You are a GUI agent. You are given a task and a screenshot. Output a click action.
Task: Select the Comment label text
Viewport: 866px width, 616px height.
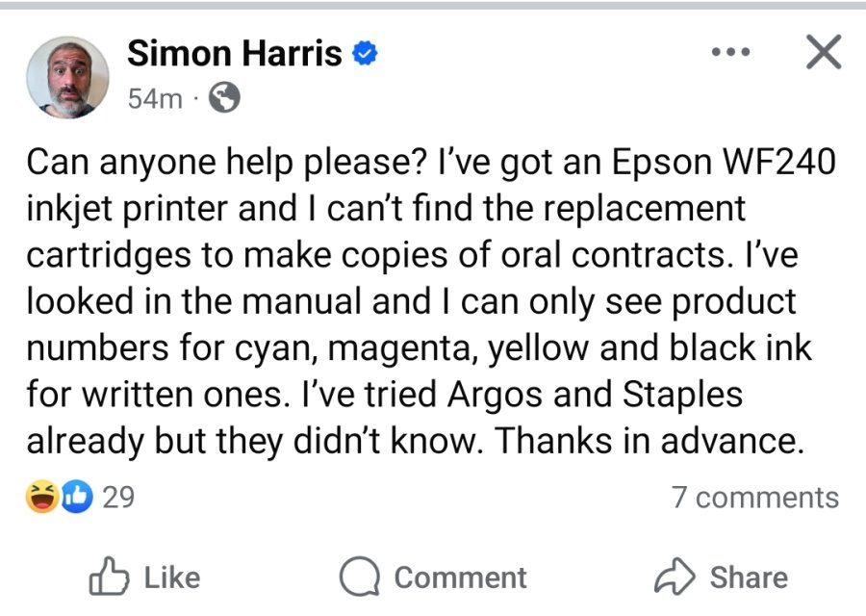click(x=461, y=577)
